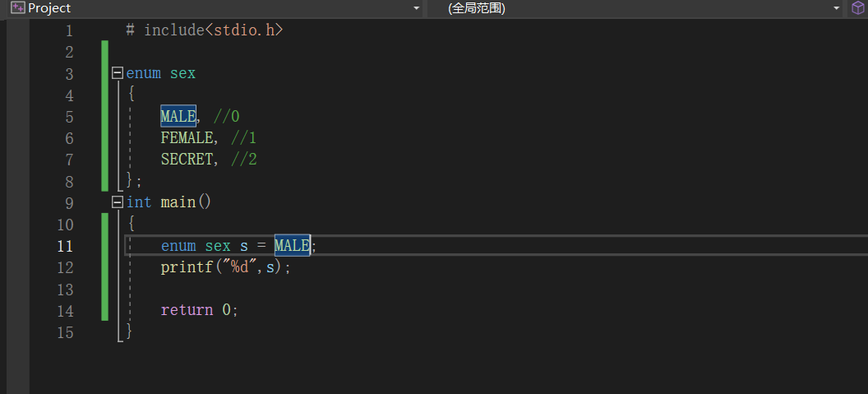Click the enum keyword on line 3
The height and width of the screenshot is (394, 868).
point(143,73)
